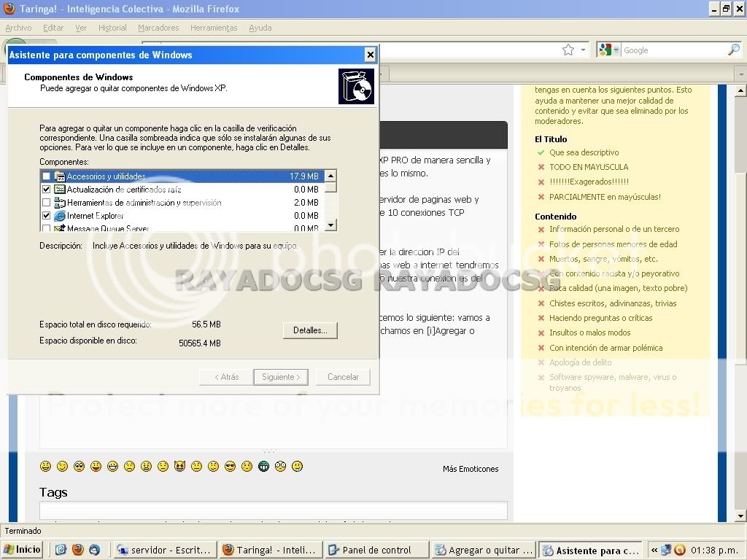Switch to the Taringa! Firefox taskbar item
The height and width of the screenshot is (560, 747).
[271, 550]
